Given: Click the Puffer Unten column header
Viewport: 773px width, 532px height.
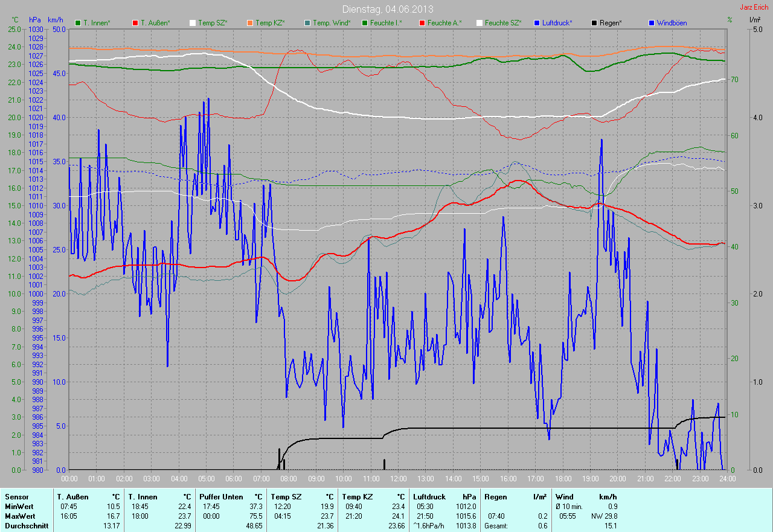Looking at the screenshot, I should (221, 497).
